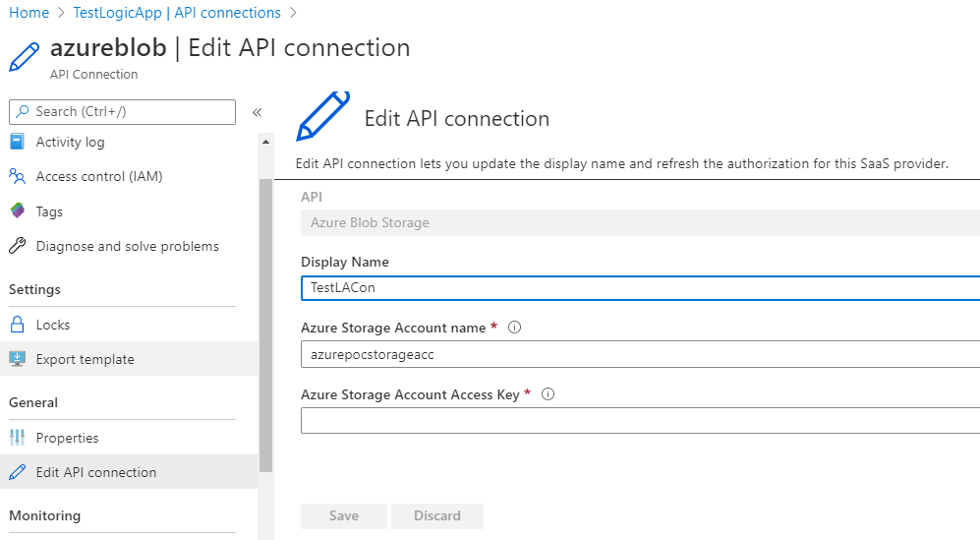Click the Diagnose and solve problems wrench icon
This screenshot has height=540, width=980.
18,246
